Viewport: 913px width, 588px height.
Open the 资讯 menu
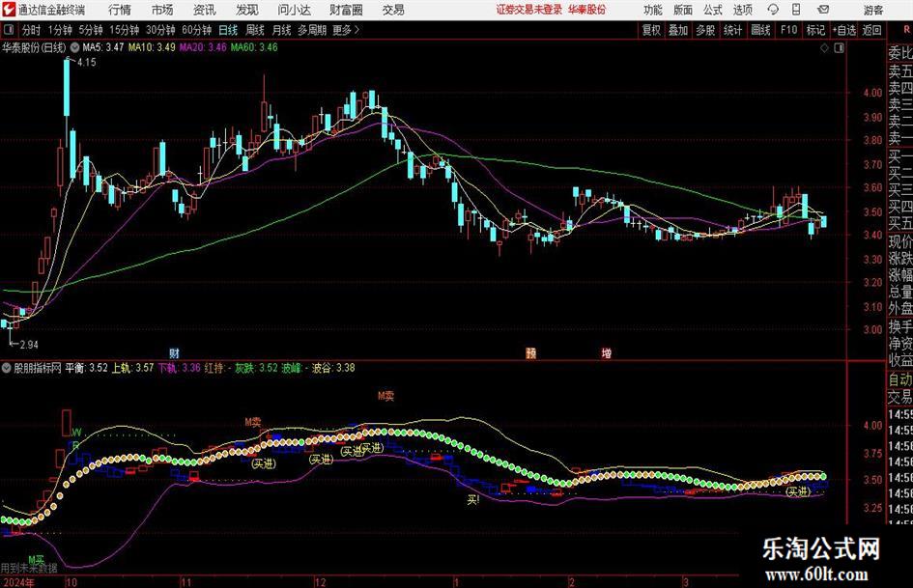click(205, 10)
